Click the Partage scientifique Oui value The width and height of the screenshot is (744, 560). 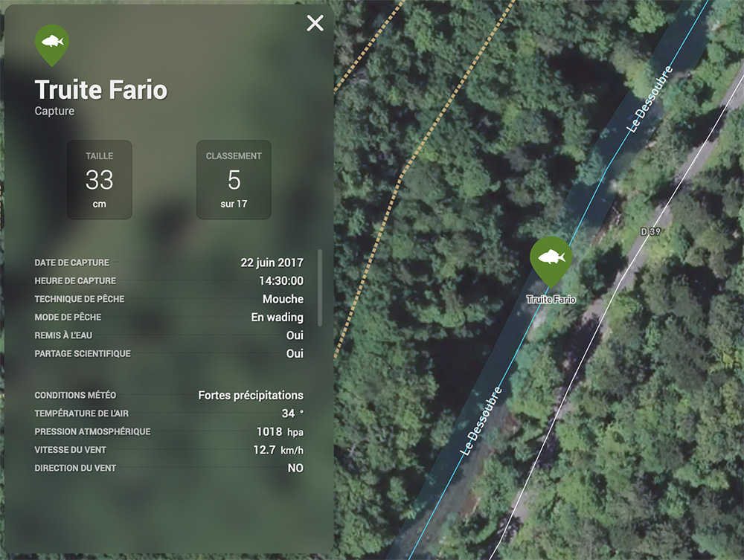[295, 354]
